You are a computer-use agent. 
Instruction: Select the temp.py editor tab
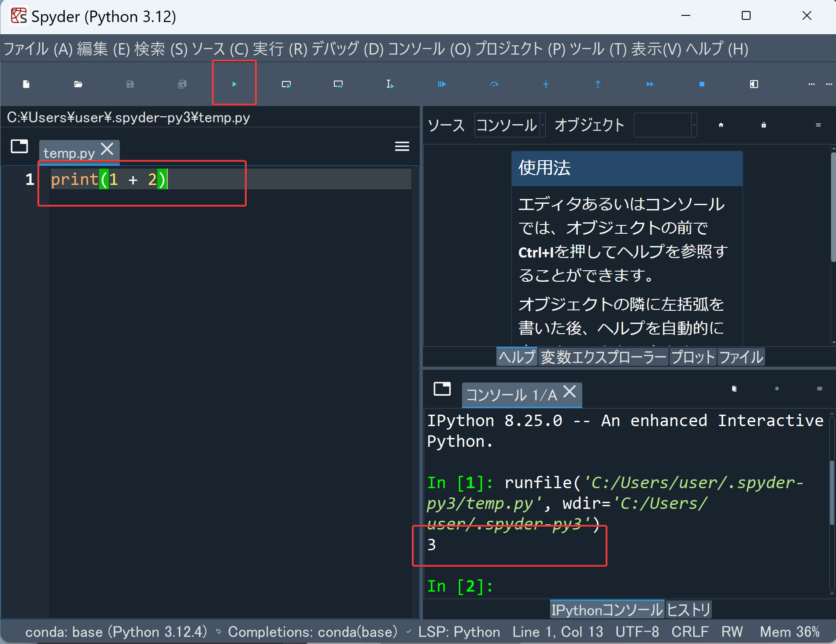pyautogui.click(x=69, y=153)
